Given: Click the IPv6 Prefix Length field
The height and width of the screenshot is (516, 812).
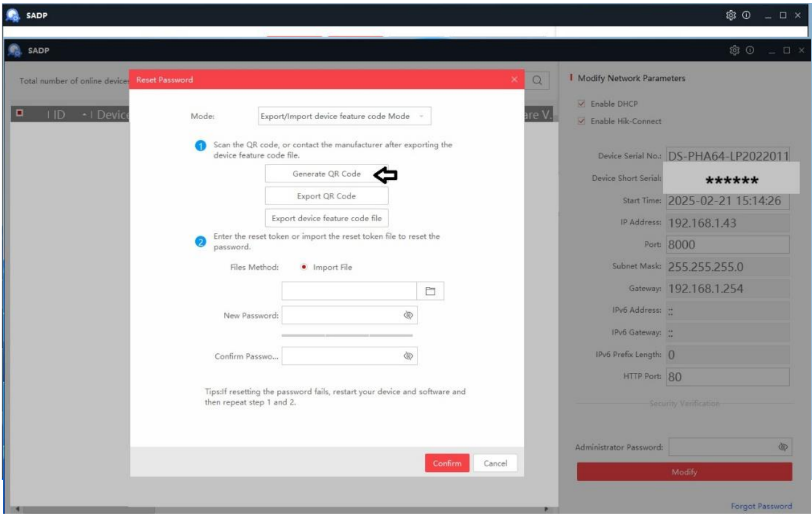Looking at the screenshot, I should point(728,354).
